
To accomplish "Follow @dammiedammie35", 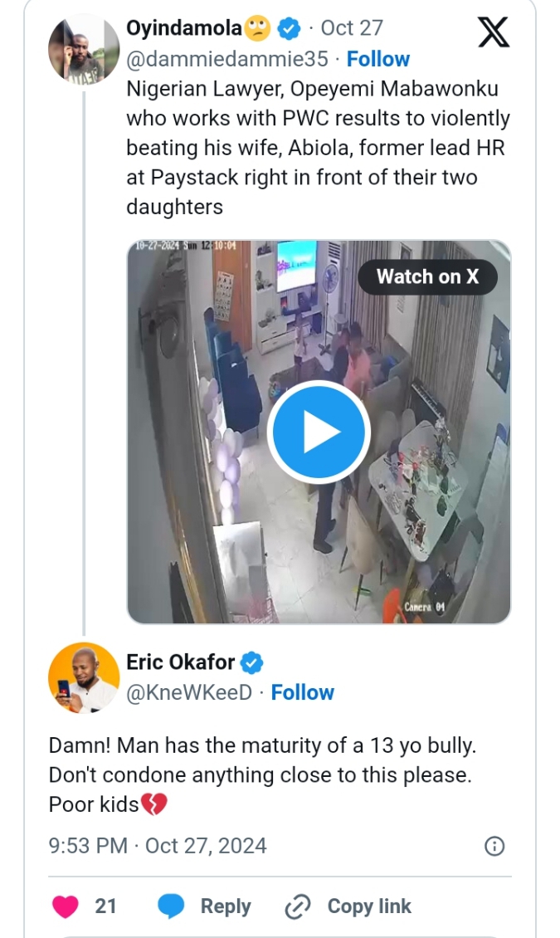I will coord(377,59).
